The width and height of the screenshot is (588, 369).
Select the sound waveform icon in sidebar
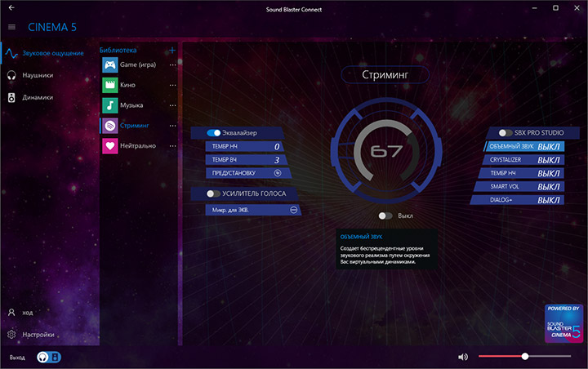11,54
